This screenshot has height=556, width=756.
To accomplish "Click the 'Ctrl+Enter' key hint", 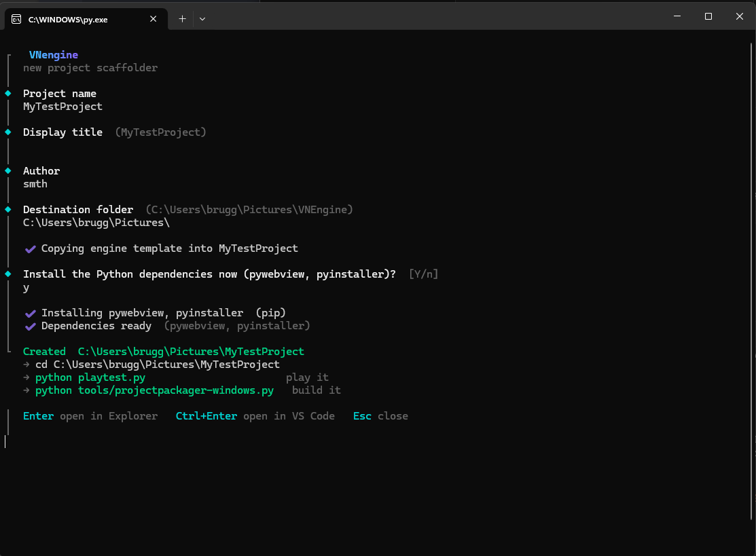I will point(206,416).
